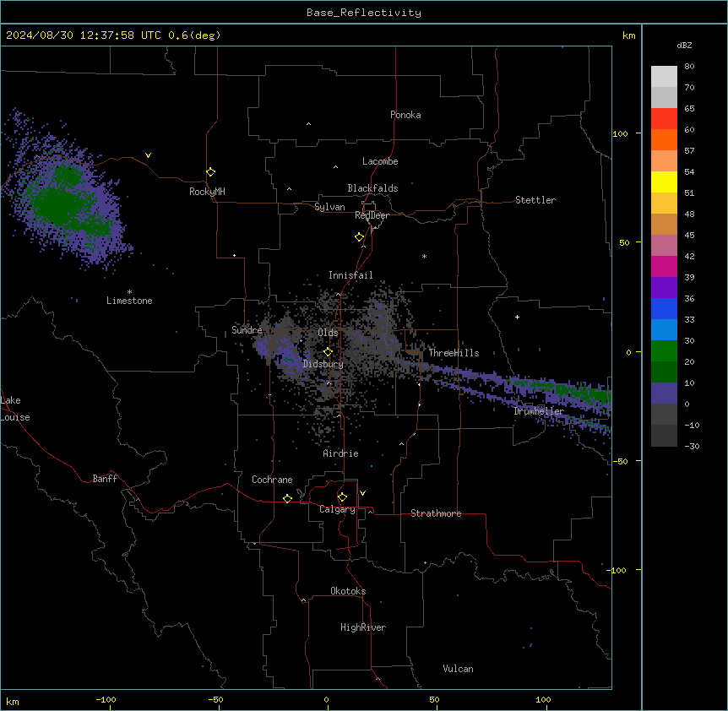
Task: Select the bright yellow 51–54 dBZ legend swatch
Action: point(664,182)
